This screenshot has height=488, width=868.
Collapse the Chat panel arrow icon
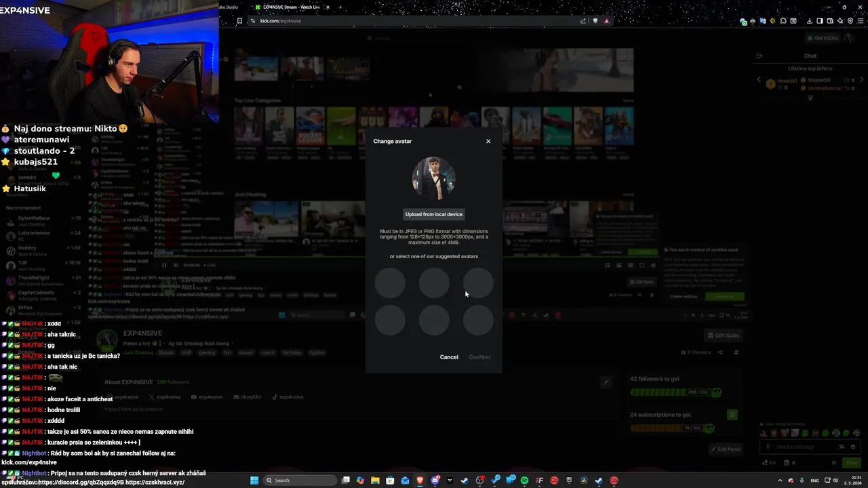tap(759, 56)
